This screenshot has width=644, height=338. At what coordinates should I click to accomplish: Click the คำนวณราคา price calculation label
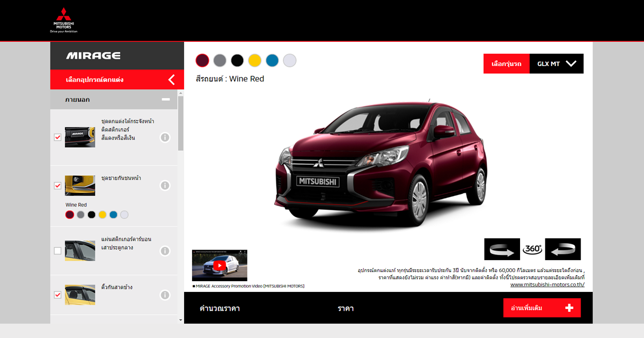(x=219, y=308)
